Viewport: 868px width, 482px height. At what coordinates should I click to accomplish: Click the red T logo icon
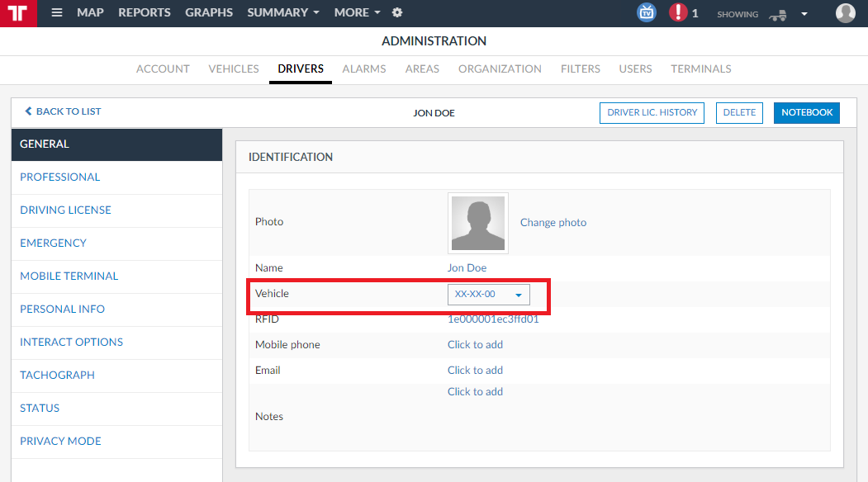(18, 13)
